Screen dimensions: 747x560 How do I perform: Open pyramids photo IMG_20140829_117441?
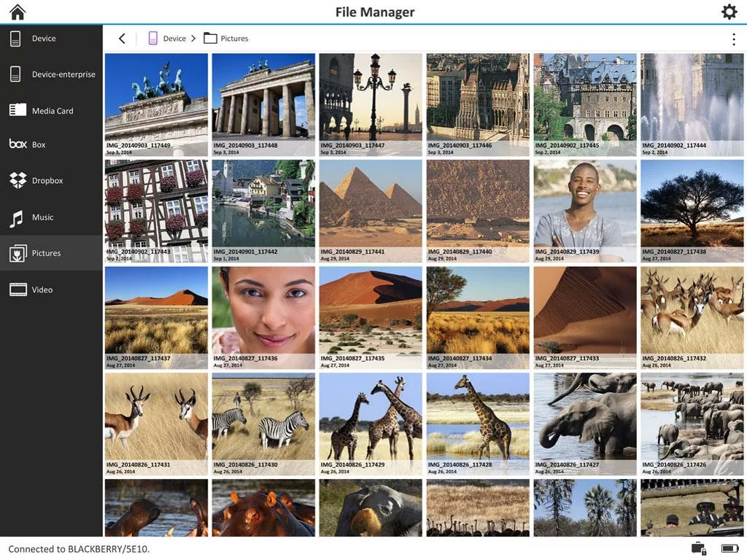coord(371,211)
